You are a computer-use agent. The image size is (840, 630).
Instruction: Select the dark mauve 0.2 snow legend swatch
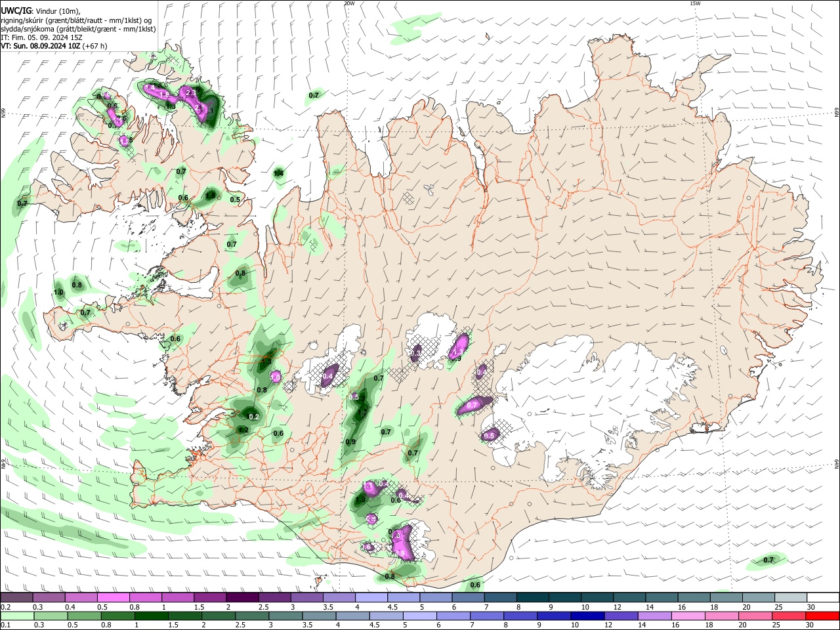(17, 598)
